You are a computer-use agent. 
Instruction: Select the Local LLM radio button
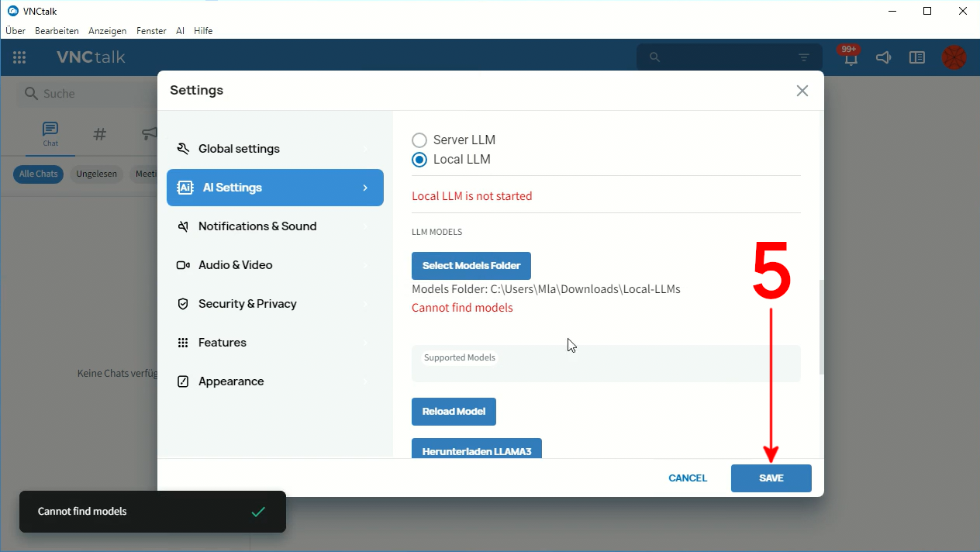419,160
